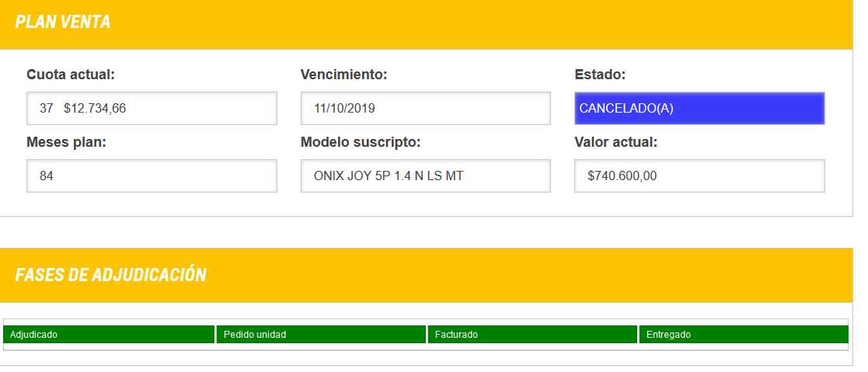The image size is (868, 372).
Task: Click the "Meses plan:" label
Action: [66, 142]
